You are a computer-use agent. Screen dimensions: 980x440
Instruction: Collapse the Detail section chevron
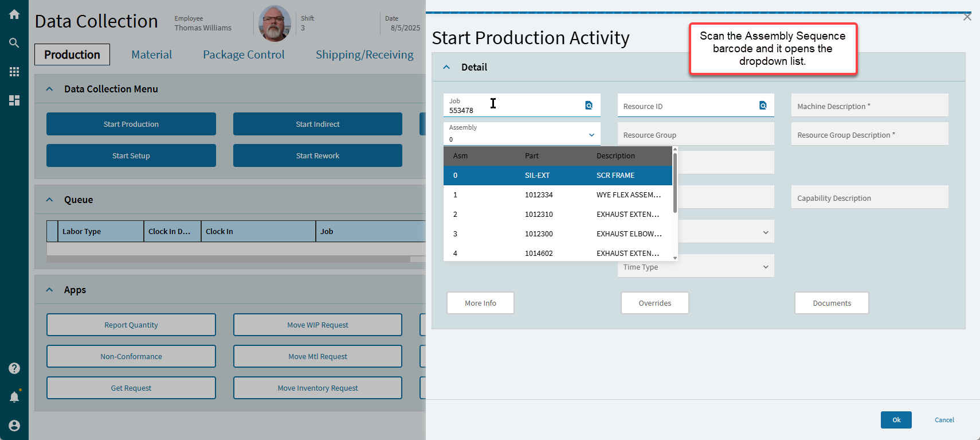pyautogui.click(x=447, y=67)
